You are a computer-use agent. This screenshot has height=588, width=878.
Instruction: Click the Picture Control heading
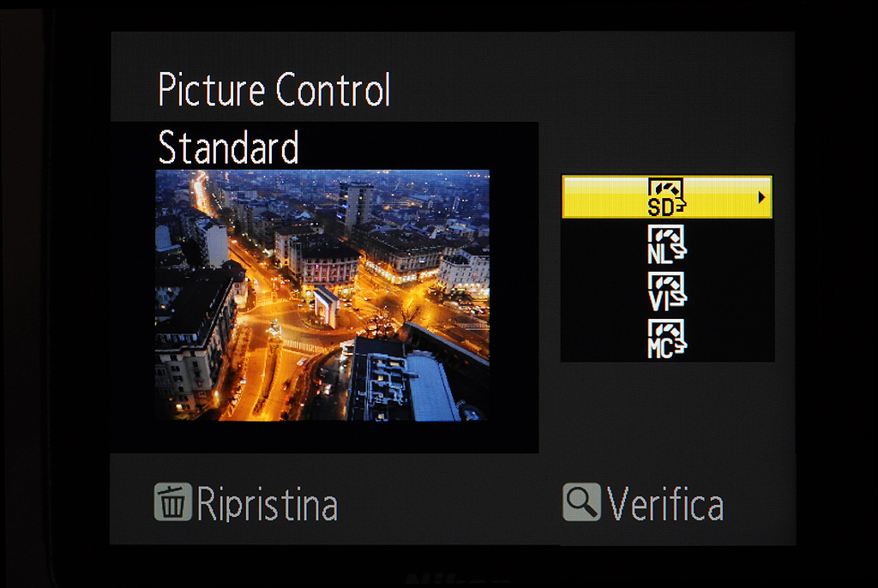tap(274, 89)
